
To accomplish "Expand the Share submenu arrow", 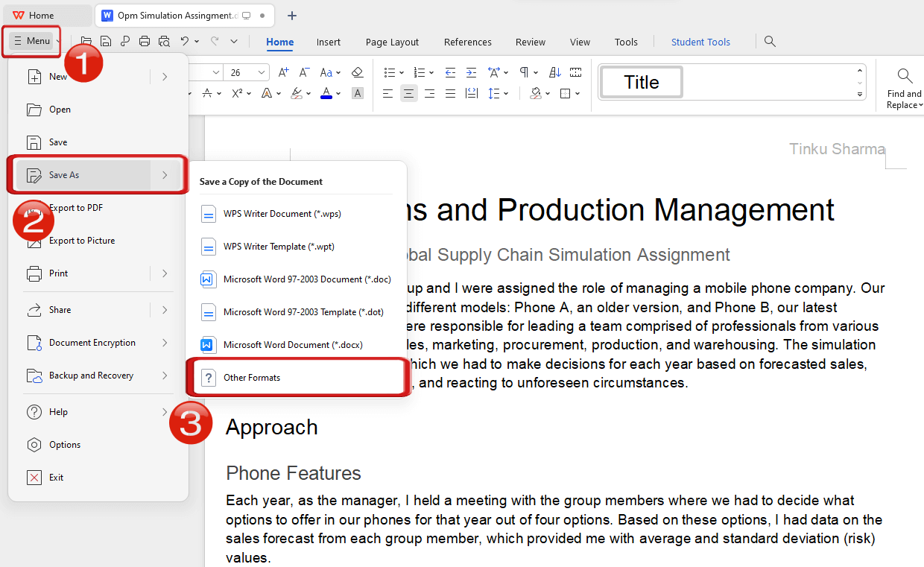I will click(165, 310).
